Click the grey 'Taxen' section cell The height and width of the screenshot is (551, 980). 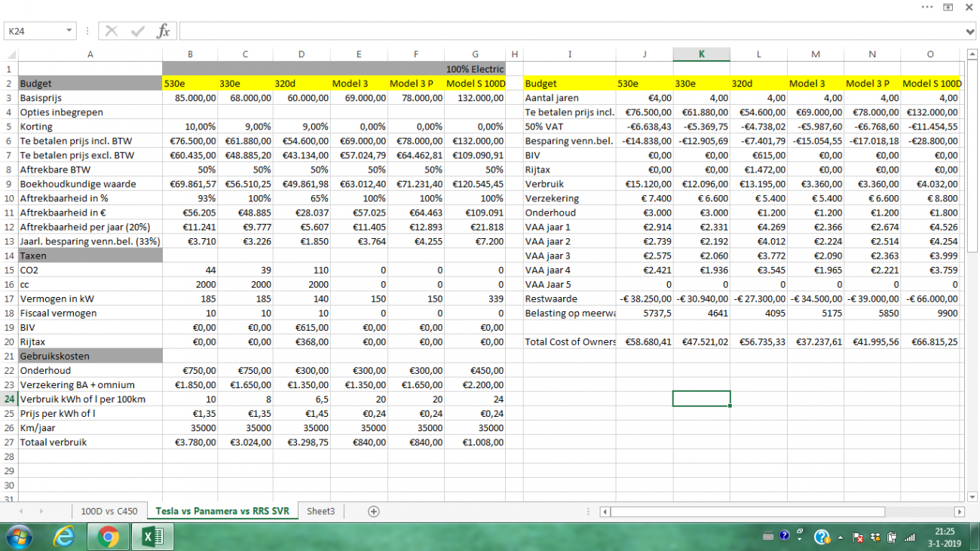[90, 256]
